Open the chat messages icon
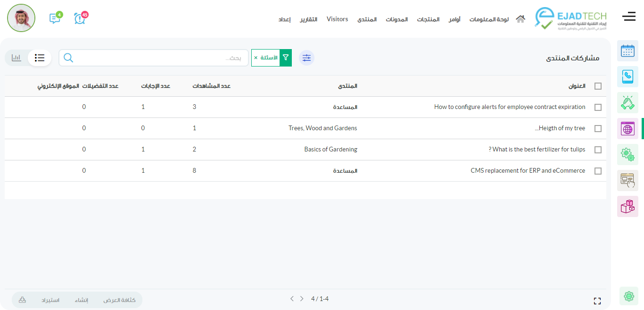Viewport: 644px width, 310px height. [55, 18]
